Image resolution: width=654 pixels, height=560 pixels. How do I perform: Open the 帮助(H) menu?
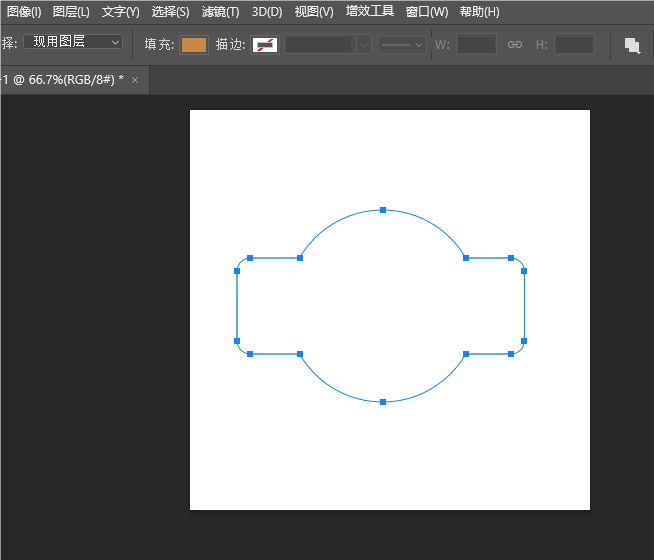tap(479, 12)
